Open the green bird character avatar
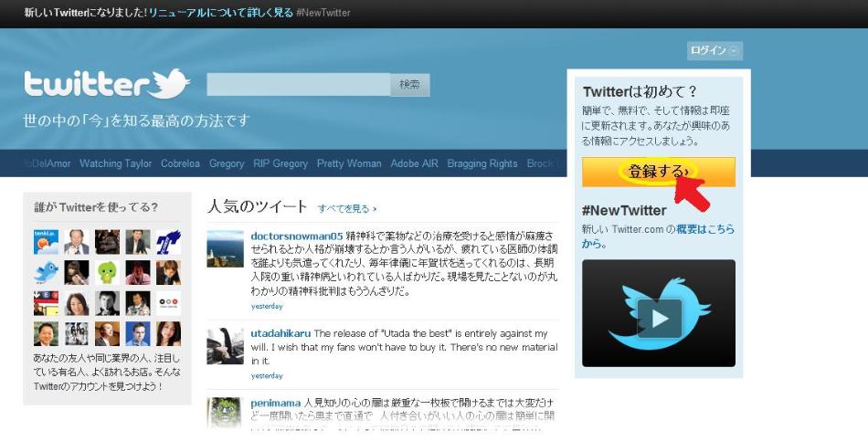The width and height of the screenshot is (868, 441). click(107, 272)
